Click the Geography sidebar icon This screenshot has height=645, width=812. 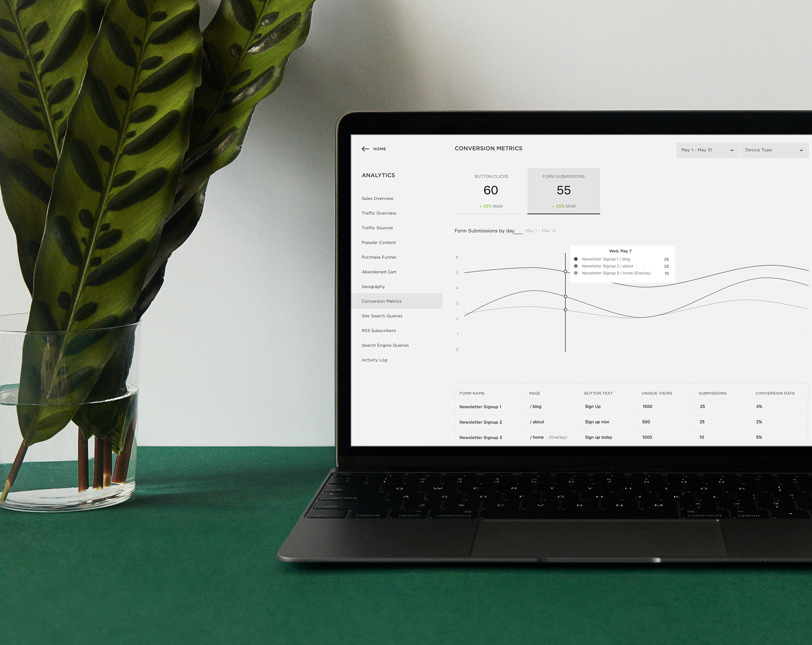point(374,287)
